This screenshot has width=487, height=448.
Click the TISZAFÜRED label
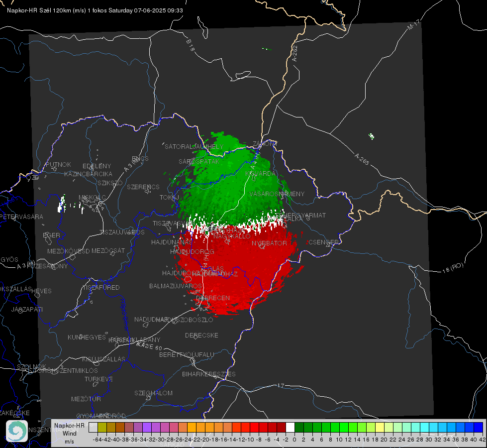[101, 288]
